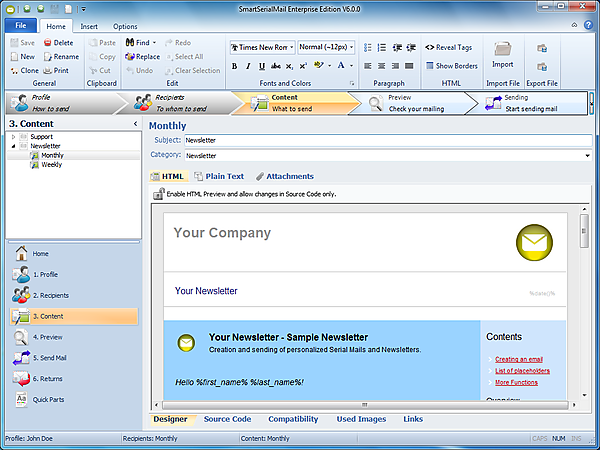This screenshot has height=450, width=600.
Task: Switch to the Insert ribbon tab
Action: (89, 26)
